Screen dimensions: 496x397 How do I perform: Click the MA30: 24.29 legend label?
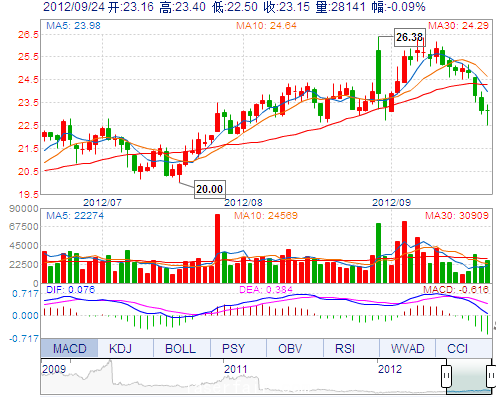tap(458, 25)
